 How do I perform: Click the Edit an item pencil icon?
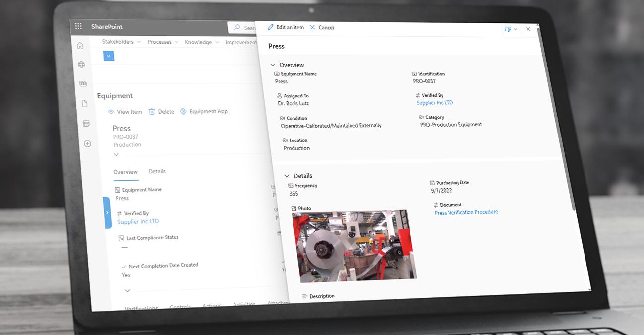click(x=271, y=27)
